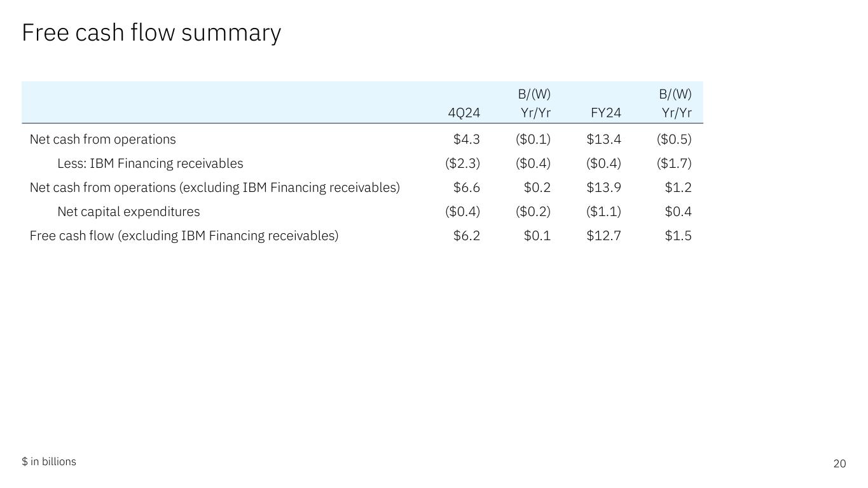Click the ($2.3) IBM Financing receivables value
Viewport: 868px width, 488px height.
[462, 163]
